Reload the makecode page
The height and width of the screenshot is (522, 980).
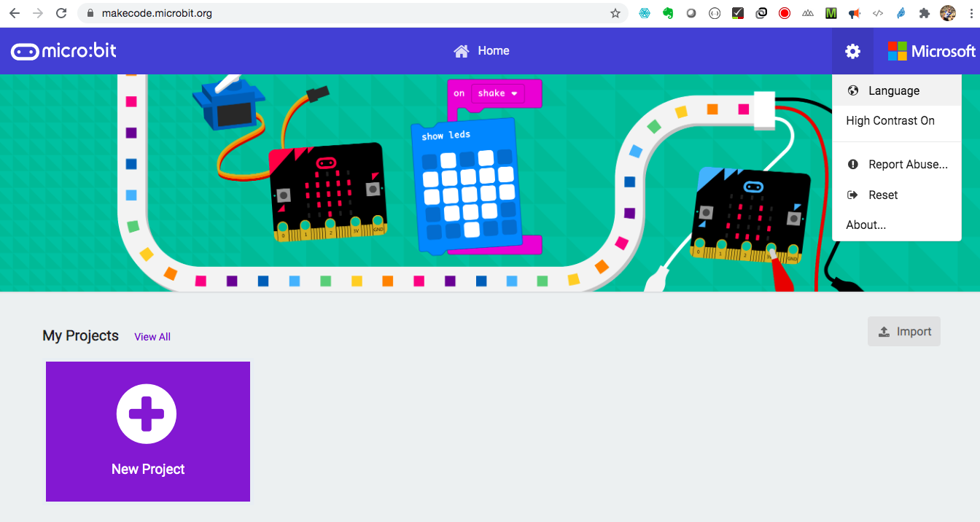62,13
